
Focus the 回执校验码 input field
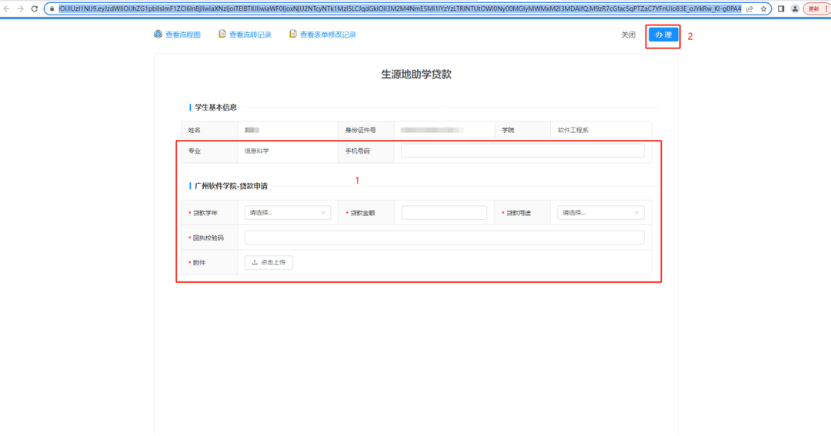click(444, 238)
